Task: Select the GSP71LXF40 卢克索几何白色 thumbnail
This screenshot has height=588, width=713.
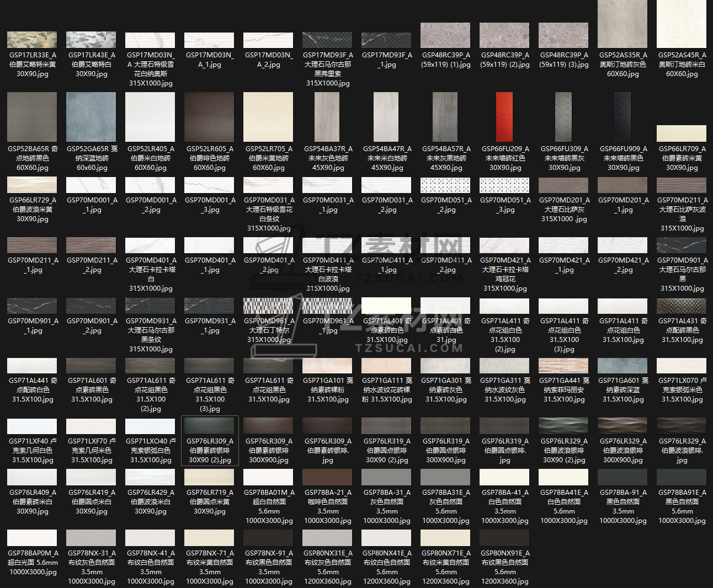Action: coord(32,426)
